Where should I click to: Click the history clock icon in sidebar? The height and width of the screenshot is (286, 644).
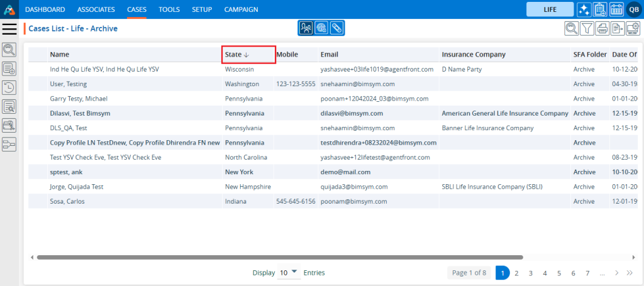[9, 87]
